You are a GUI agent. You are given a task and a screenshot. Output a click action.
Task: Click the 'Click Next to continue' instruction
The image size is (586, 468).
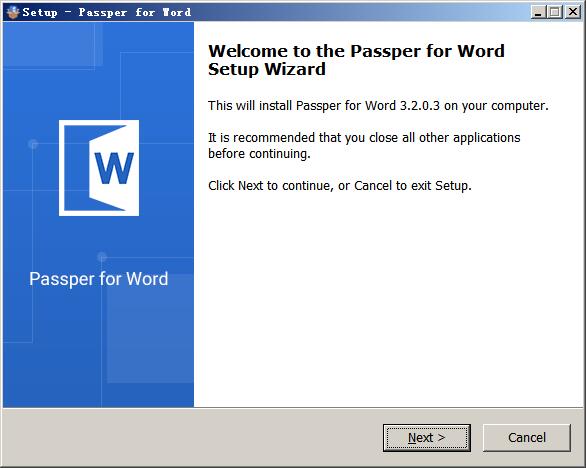point(340,185)
